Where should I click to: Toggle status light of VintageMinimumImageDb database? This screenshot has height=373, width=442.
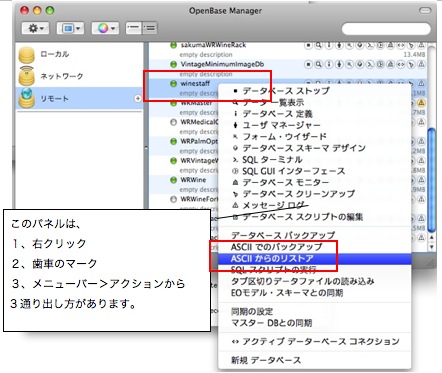point(173,64)
